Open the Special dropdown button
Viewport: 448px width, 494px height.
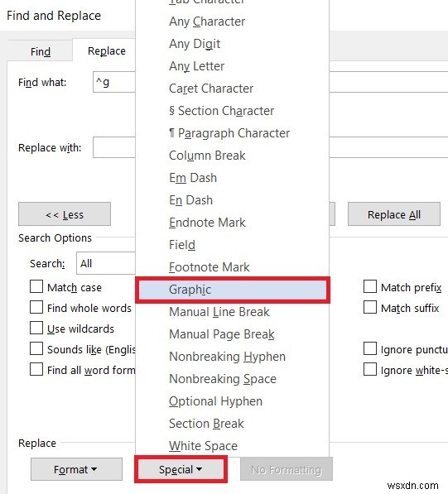tap(181, 469)
